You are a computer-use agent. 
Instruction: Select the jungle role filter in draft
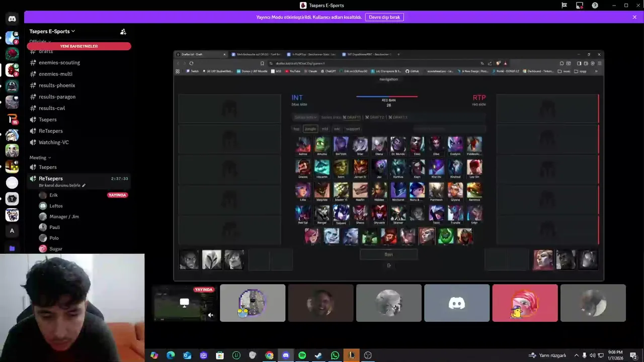[x=310, y=129]
